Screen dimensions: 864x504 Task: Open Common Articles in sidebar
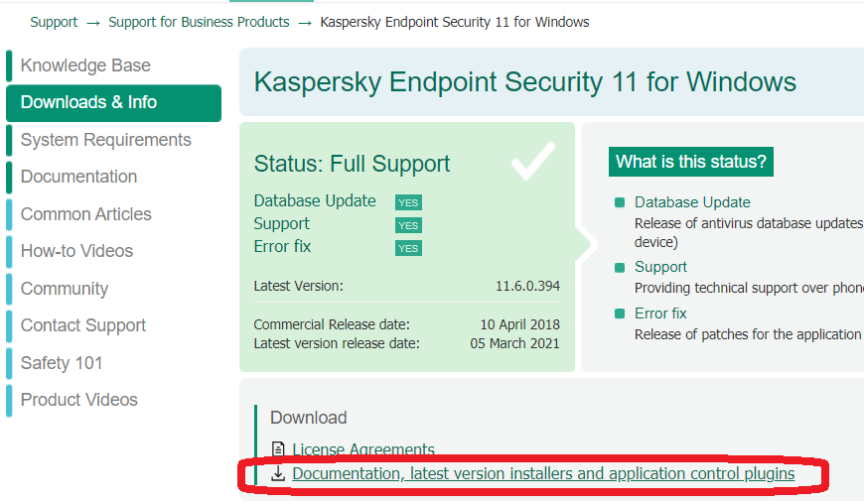tap(85, 214)
